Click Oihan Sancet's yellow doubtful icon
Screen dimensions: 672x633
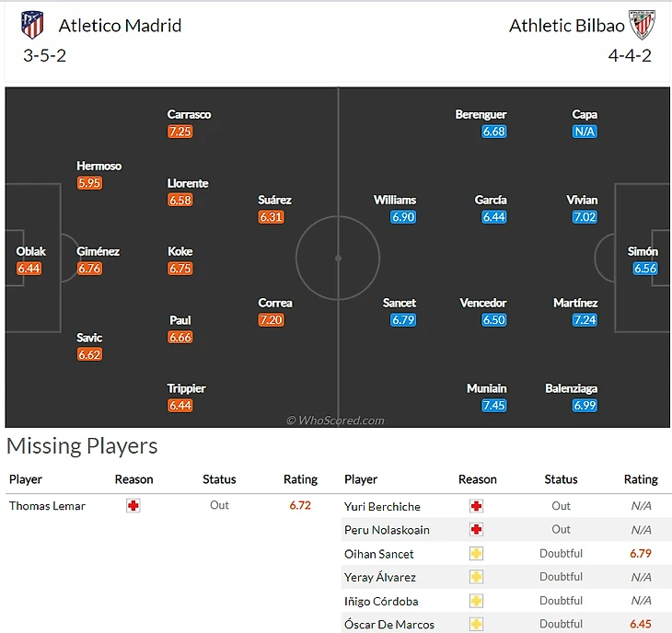tap(476, 554)
